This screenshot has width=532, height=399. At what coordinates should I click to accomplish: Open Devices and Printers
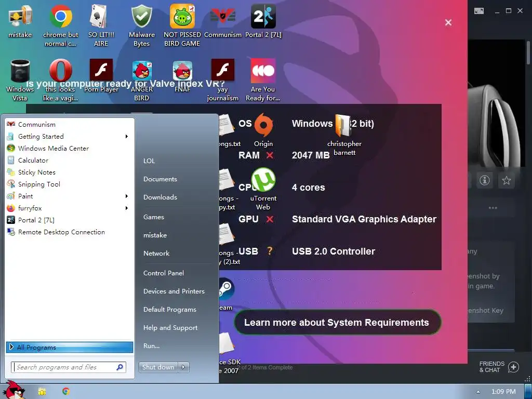pos(174,291)
